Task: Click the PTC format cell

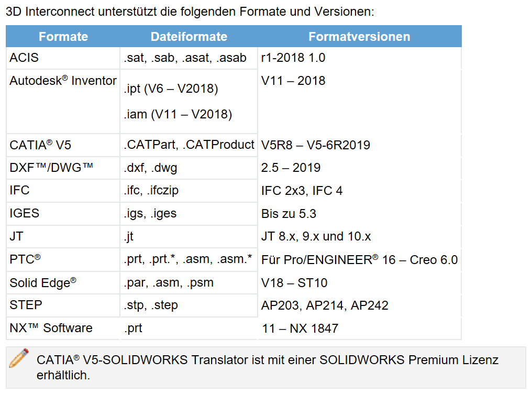Action: click(x=63, y=260)
